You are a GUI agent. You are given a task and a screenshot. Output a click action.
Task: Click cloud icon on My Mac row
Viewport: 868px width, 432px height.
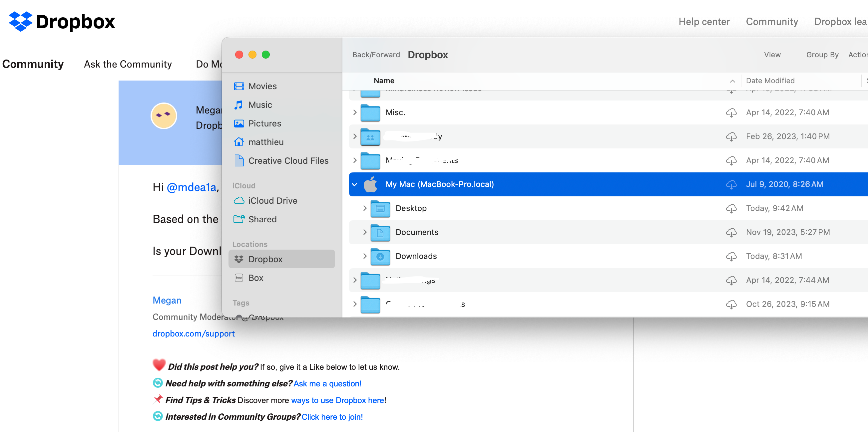pos(731,184)
